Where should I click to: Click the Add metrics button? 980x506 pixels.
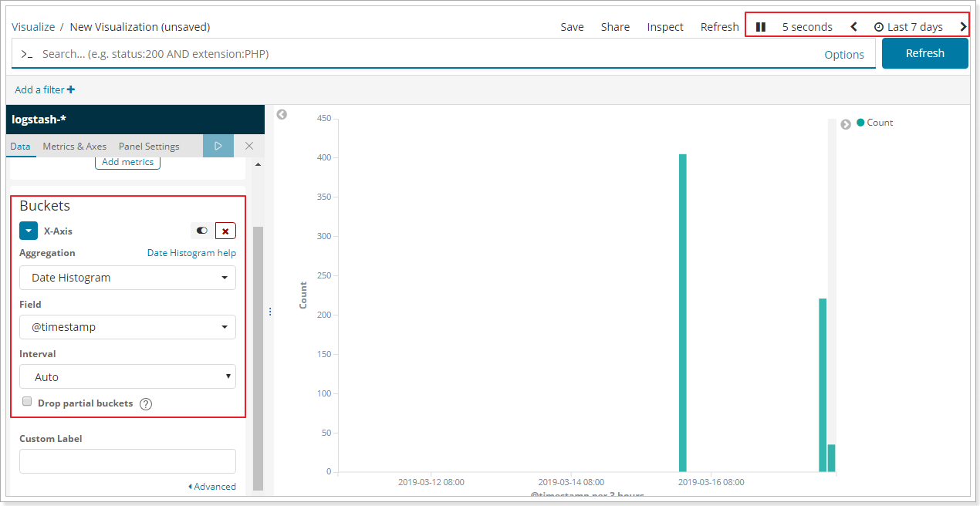128,162
